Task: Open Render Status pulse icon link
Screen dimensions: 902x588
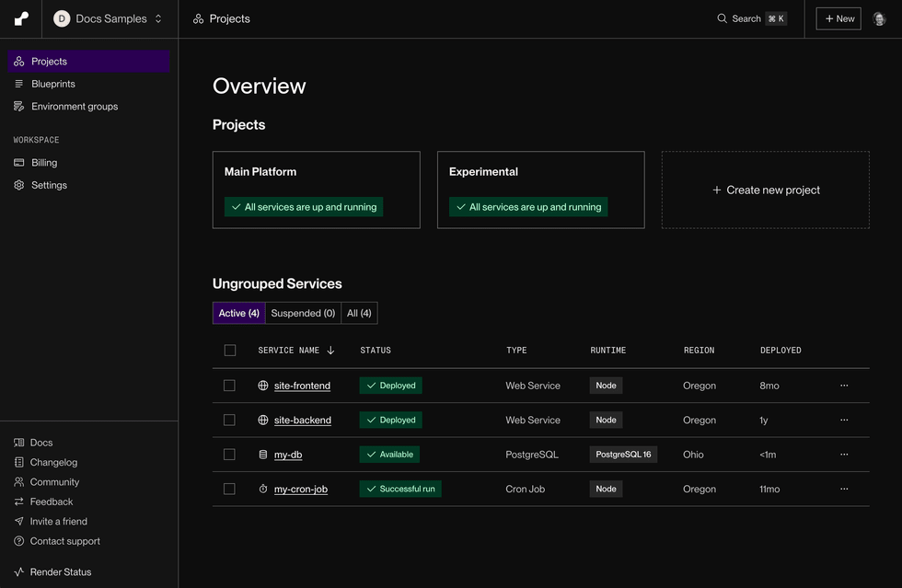Action: click(x=19, y=571)
